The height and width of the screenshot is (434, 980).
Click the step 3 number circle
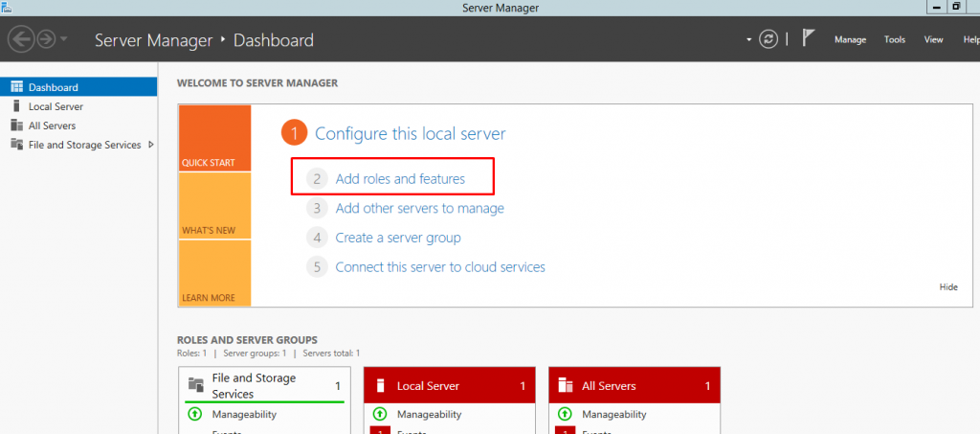pos(317,208)
